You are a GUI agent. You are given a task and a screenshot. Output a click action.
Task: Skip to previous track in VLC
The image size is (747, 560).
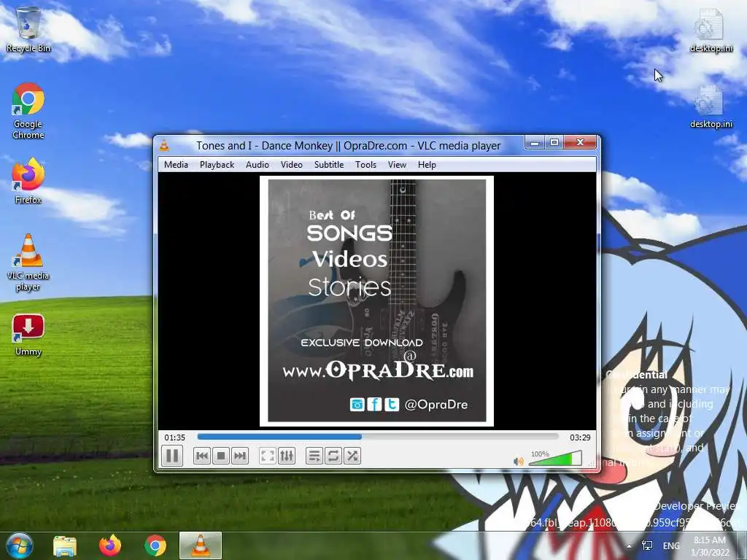pyautogui.click(x=202, y=456)
